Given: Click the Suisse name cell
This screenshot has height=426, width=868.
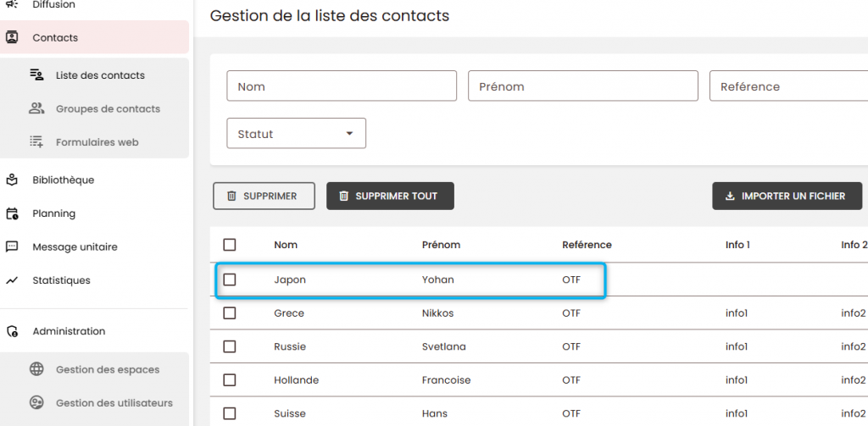Looking at the screenshot, I should pyautogui.click(x=290, y=414).
